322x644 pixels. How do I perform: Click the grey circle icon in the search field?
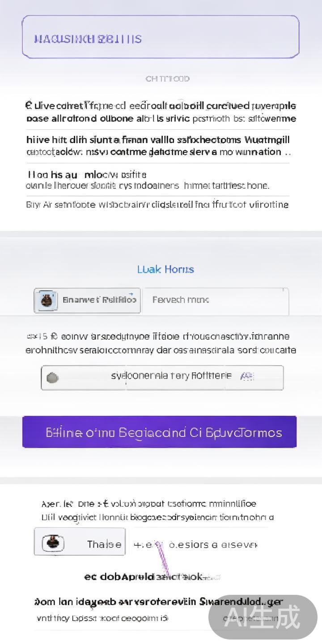[x=52, y=378]
